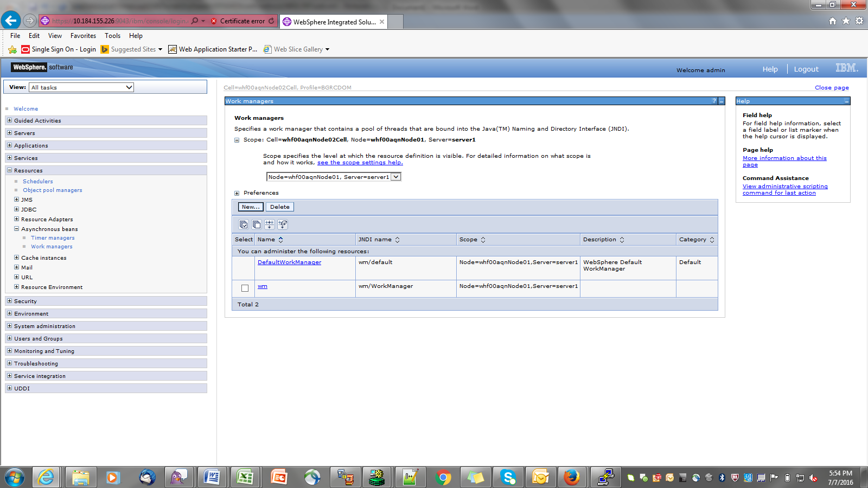Switch to WebSphere Integrated Solutions tab
The width and height of the screenshot is (868, 488).
[334, 22]
